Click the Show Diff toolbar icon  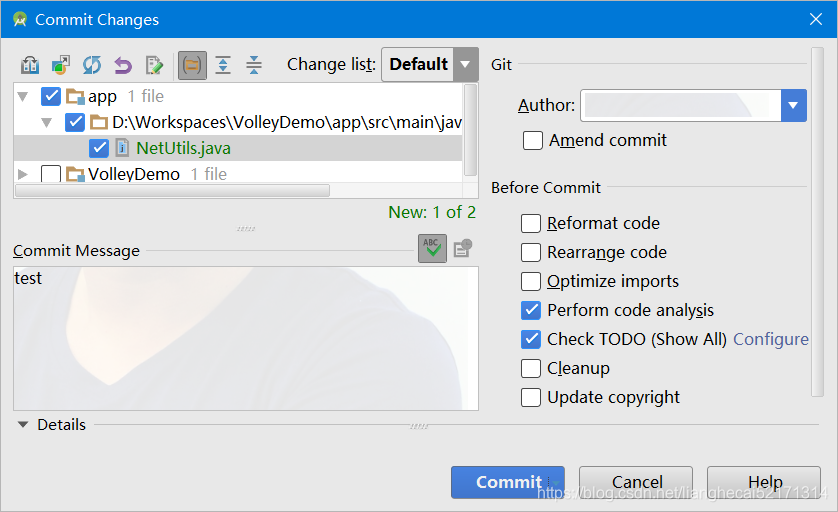pyautogui.click(x=30, y=65)
